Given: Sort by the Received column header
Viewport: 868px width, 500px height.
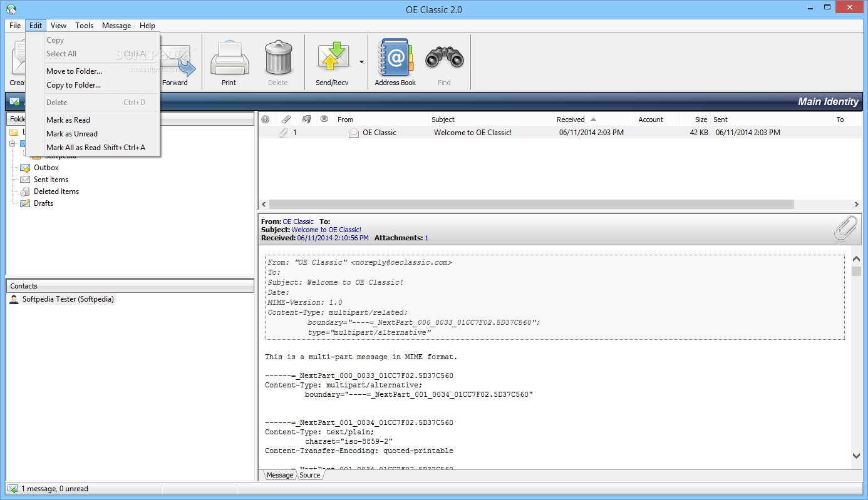Looking at the screenshot, I should [594, 119].
